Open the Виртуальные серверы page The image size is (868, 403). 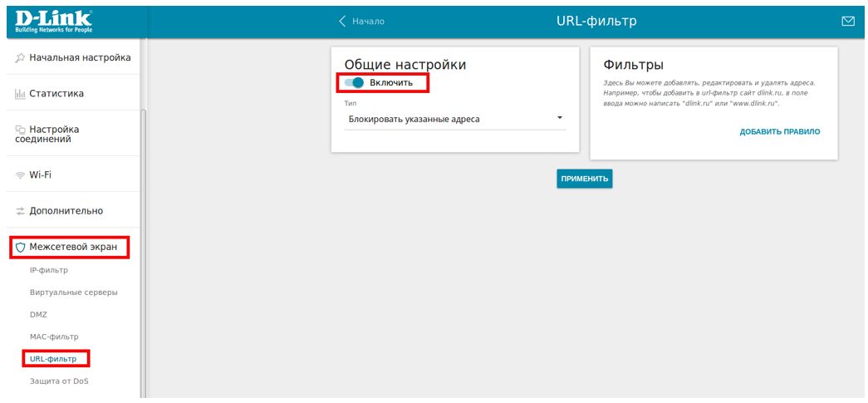tap(73, 292)
